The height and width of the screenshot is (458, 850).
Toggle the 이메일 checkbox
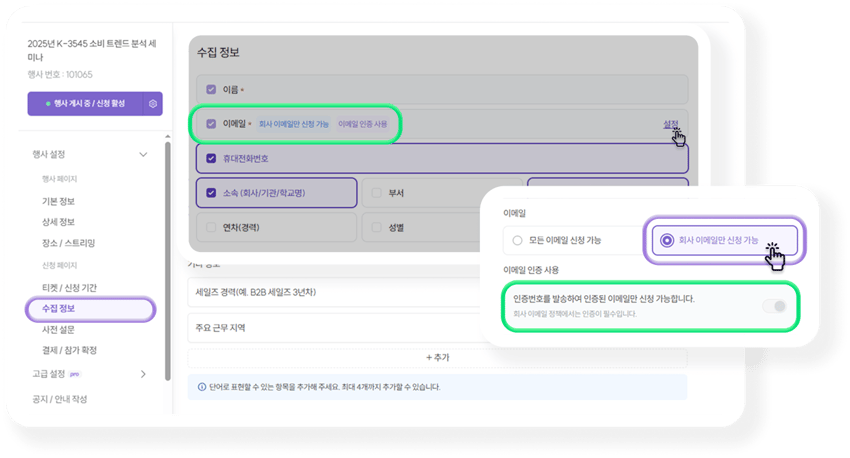pos(211,124)
